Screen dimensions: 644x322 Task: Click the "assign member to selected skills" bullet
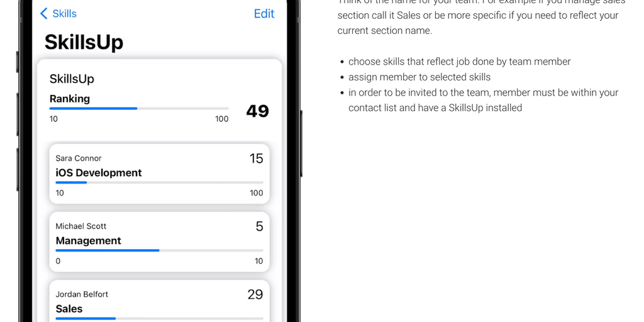point(419,77)
